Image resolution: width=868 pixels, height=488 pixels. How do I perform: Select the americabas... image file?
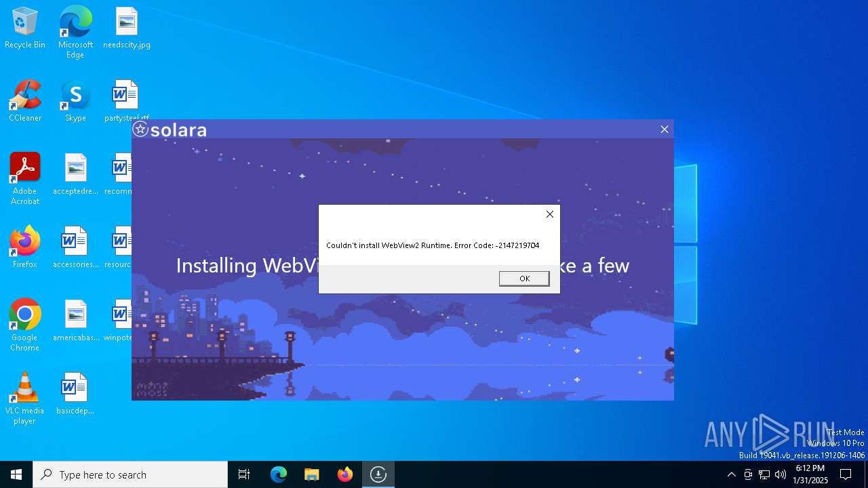pyautogui.click(x=75, y=321)
